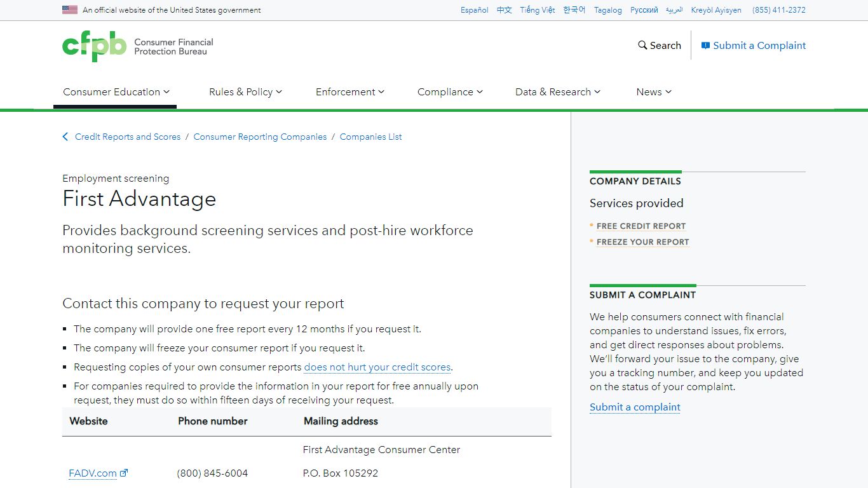The image size is (868, 488).
Task: Expand the Rules & Policy menu
Action: (x=245, y=91)
